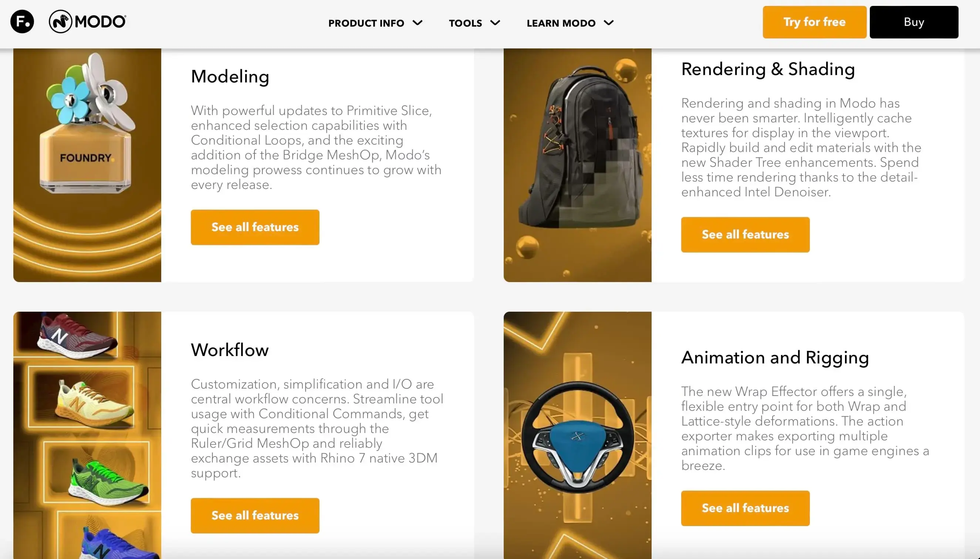Click the steering wheel image
This screenshot has width=980, height=559.
pos(578,436)
